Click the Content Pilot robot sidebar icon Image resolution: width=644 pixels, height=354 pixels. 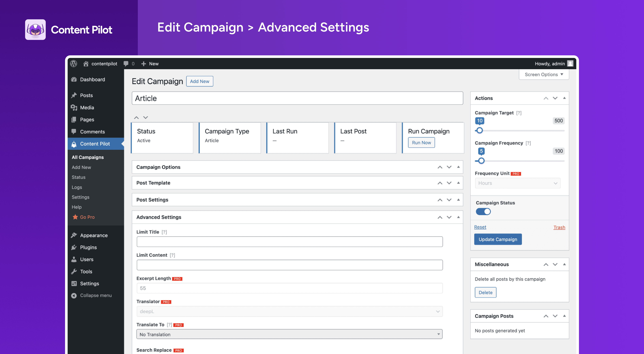[74, 144]
